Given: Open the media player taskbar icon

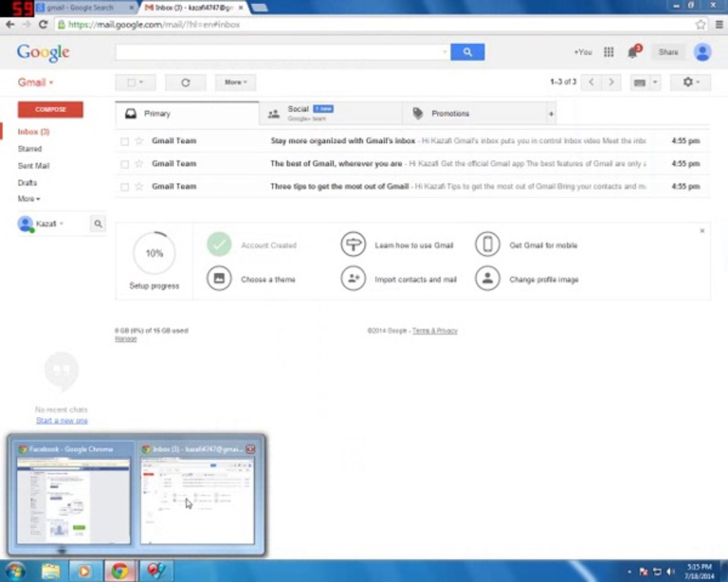Looking at the screenshot, I should click(84, 571).
